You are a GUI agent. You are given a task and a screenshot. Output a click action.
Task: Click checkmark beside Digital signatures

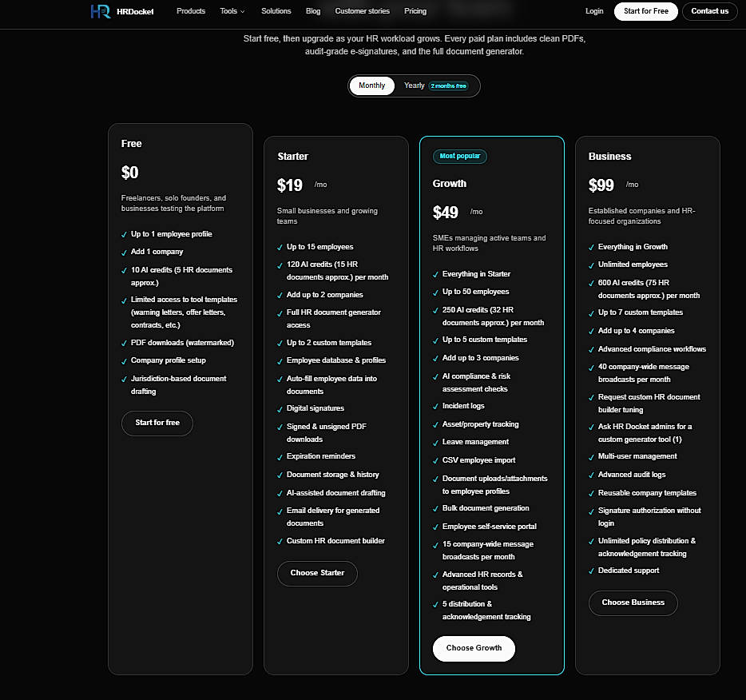click(280, 409)
